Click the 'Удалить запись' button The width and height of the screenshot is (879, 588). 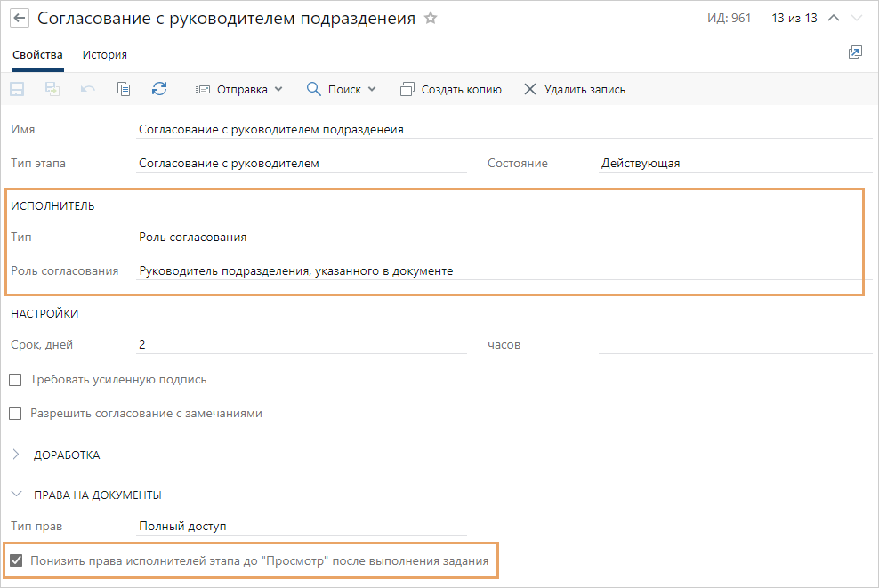tap(575, 89)
